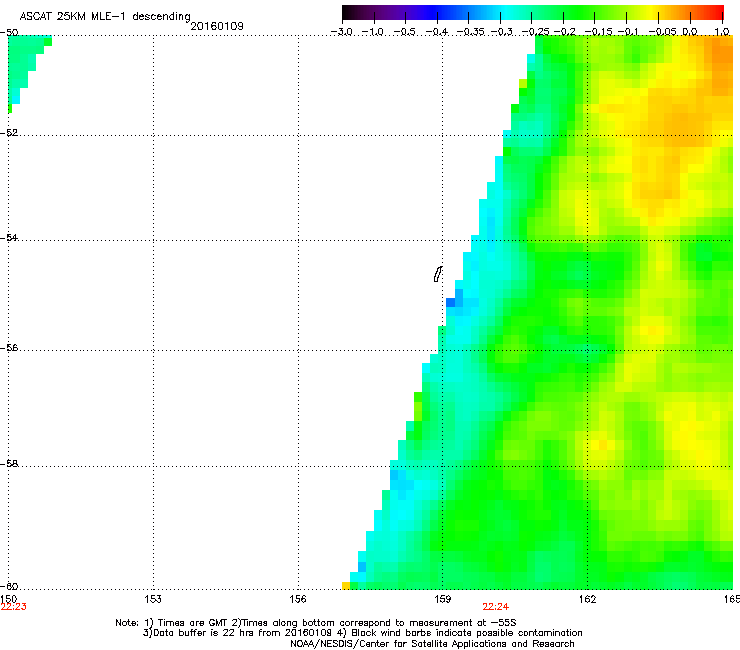
Task: Click the -0.4 colorbar label
Action: [x=437, y=32]
